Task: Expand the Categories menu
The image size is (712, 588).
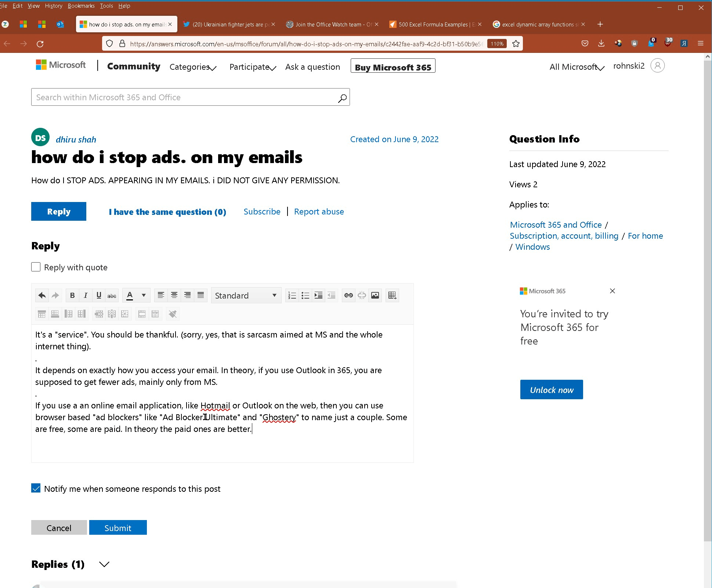Action: 193,67
